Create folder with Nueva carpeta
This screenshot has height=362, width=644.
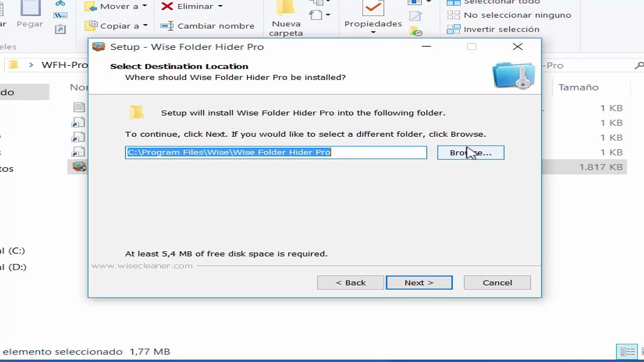point(286,19)
